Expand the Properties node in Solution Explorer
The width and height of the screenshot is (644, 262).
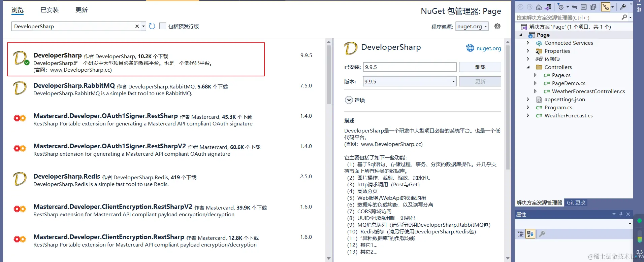point(528,51)
